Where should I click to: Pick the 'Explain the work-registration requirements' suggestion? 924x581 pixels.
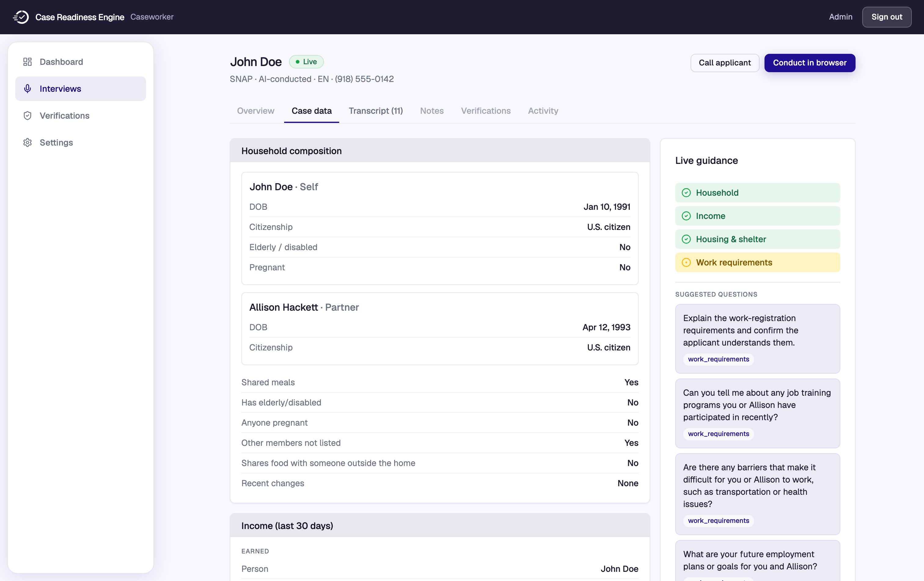tap(757, 339)
